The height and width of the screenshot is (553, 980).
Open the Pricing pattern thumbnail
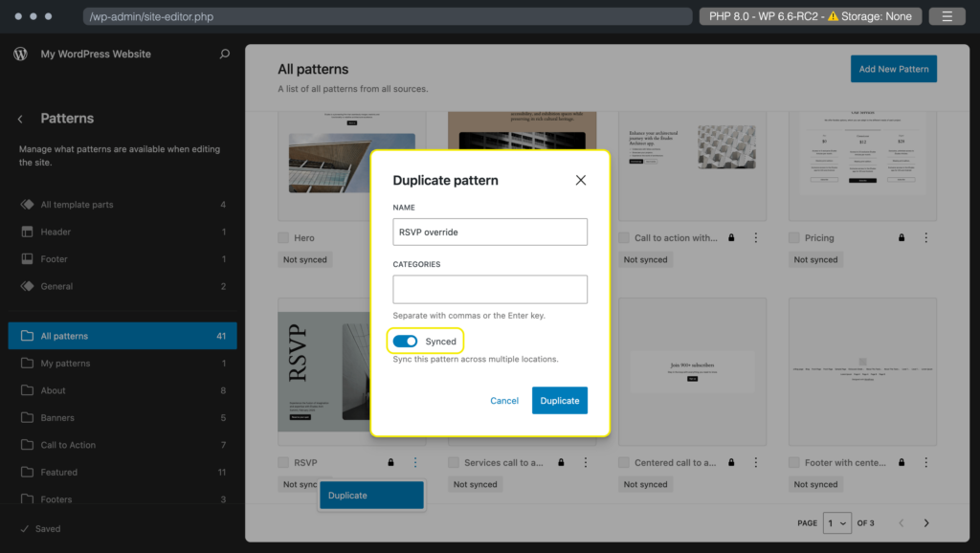pyautogui.click(x=862, y=166)
